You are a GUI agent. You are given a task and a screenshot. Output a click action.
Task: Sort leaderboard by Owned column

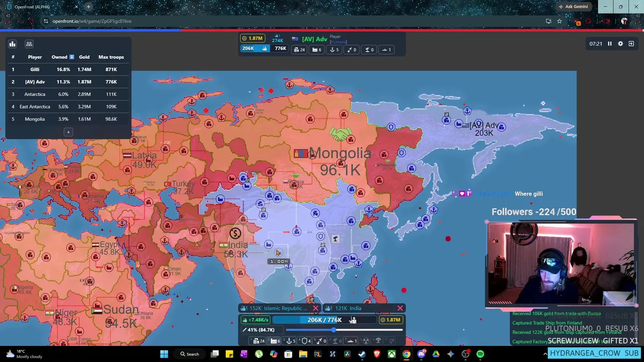click(62, 57)
